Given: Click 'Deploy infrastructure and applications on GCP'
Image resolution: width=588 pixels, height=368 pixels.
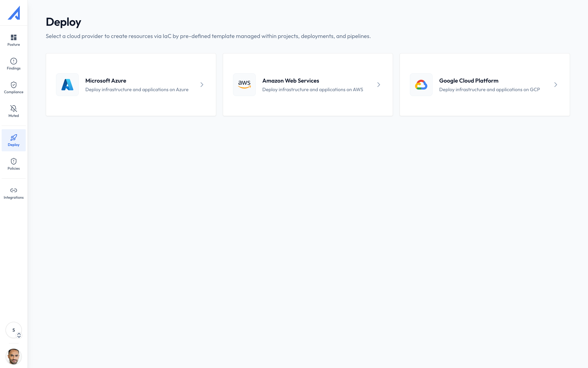Looking at the screenshot, I should 489,90.
